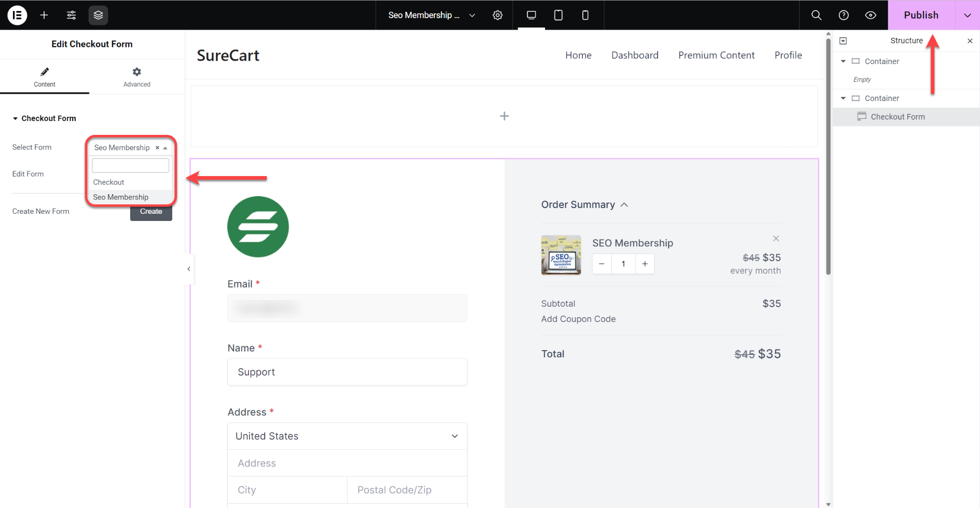Collapse the Order Summary section
This screenshot has height=508, width=980.
(x=624, y=204)
